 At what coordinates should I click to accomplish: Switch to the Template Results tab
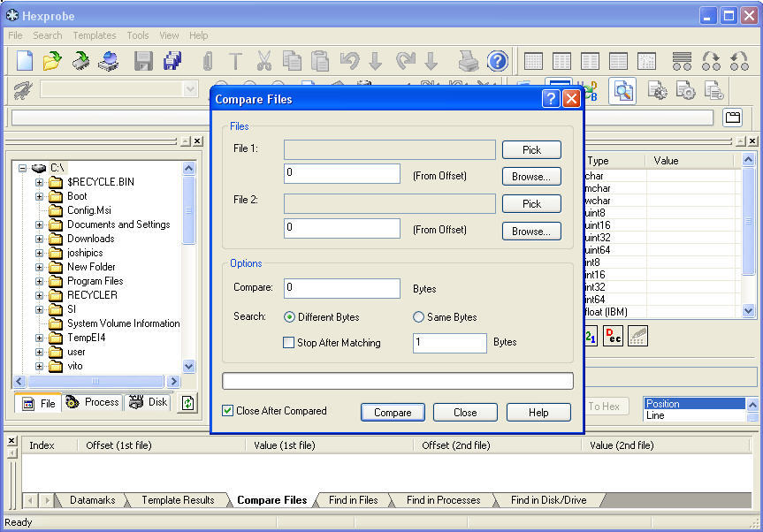[178, 500]
